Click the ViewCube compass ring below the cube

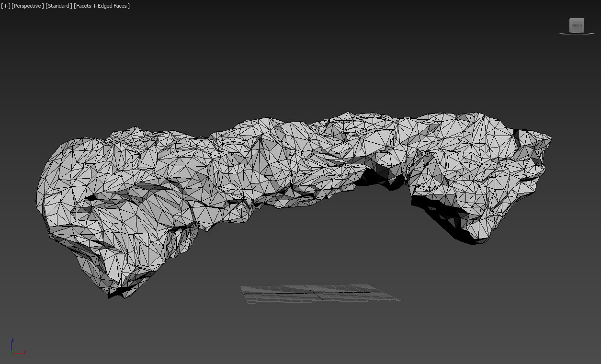tap(577, 34)
